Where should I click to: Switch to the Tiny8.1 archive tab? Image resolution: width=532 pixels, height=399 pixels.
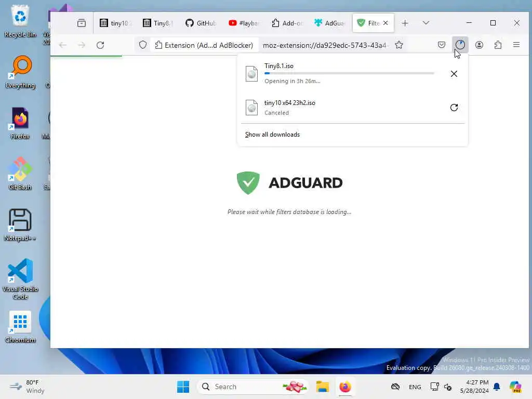click(158, 23)
